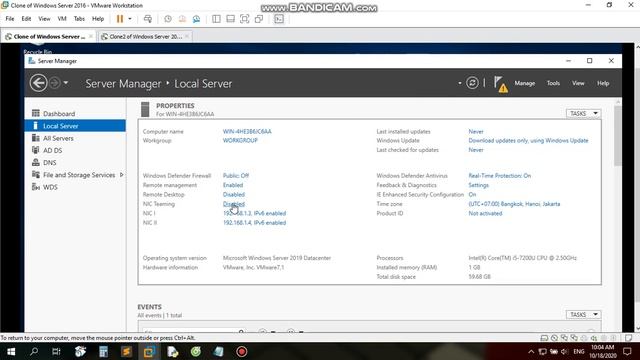Open VMware VM menu
The width and height of the screenshot is (640, 360).
point(62,19)
